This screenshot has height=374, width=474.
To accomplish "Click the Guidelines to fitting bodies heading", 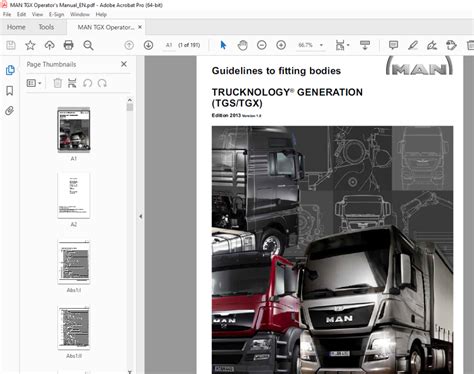I will point(276,71).
